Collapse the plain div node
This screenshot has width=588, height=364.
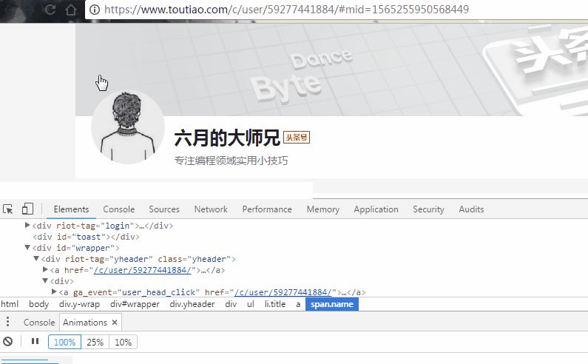45,280
